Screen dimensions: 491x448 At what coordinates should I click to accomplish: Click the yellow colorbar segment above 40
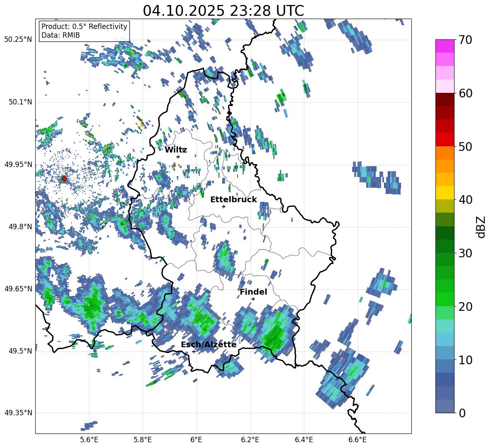(445, 193)
